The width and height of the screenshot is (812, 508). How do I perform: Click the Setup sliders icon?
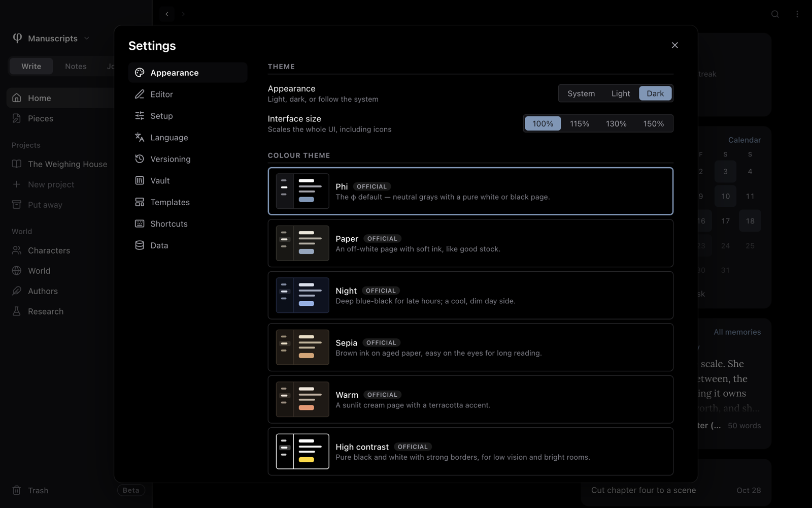[x=140, y=116]
